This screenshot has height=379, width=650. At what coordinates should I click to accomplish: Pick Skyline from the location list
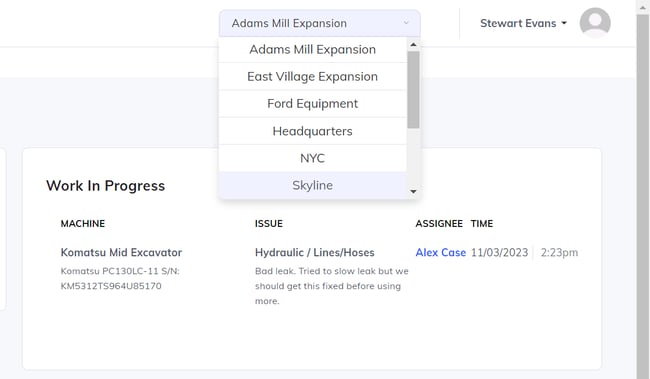click(x=313, y=185)
